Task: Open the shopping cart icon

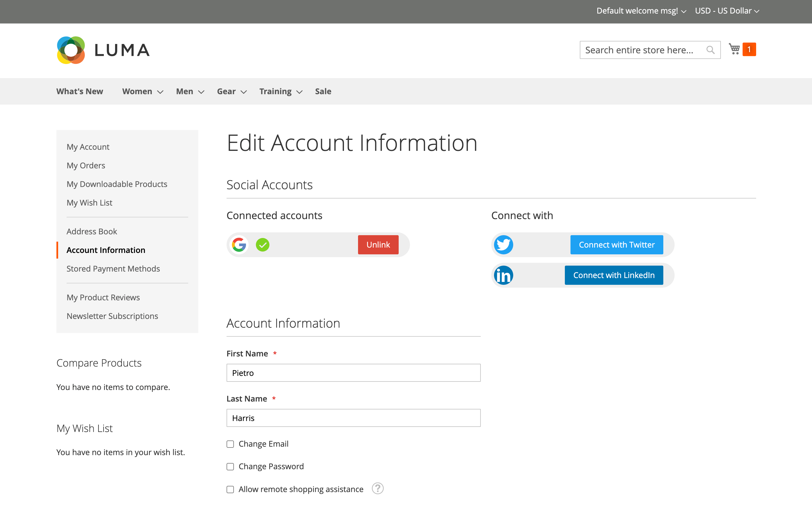Action: (x=734, y=49)
